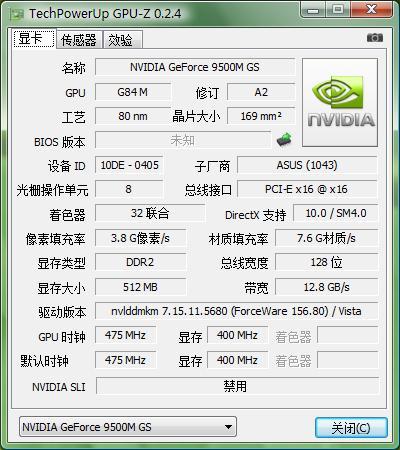Click the 名称 label text
The image size is (400, 450).
pos(74,68)
